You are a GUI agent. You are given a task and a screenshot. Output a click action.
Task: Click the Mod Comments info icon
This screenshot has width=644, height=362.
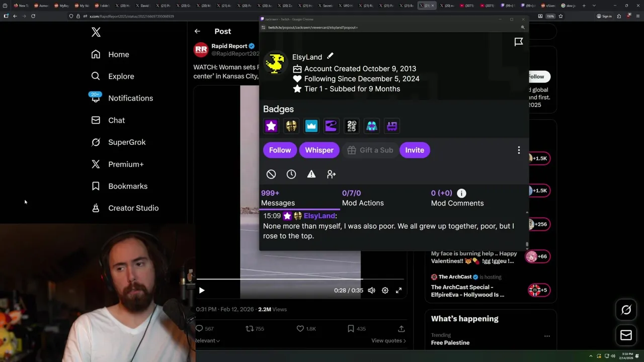[461, 193]
